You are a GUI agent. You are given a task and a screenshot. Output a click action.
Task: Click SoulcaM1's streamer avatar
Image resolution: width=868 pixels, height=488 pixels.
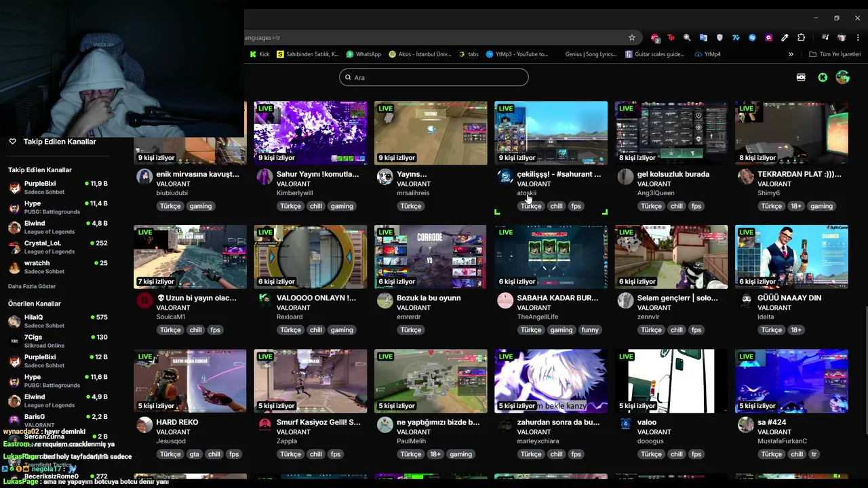pos(144,301)
